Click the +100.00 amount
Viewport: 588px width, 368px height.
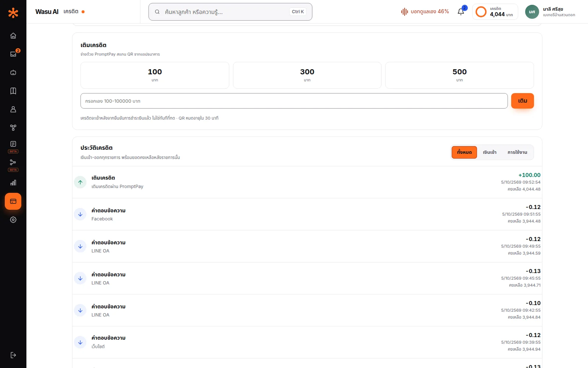530,175
